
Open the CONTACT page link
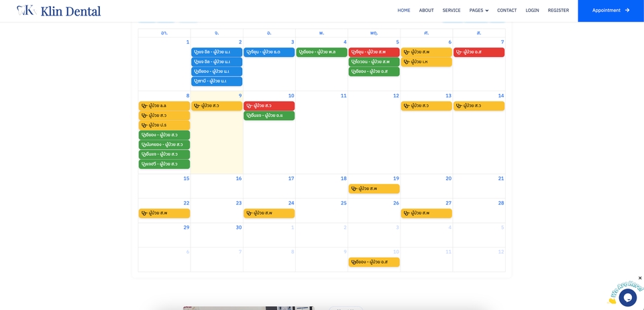tap(506, 11)
